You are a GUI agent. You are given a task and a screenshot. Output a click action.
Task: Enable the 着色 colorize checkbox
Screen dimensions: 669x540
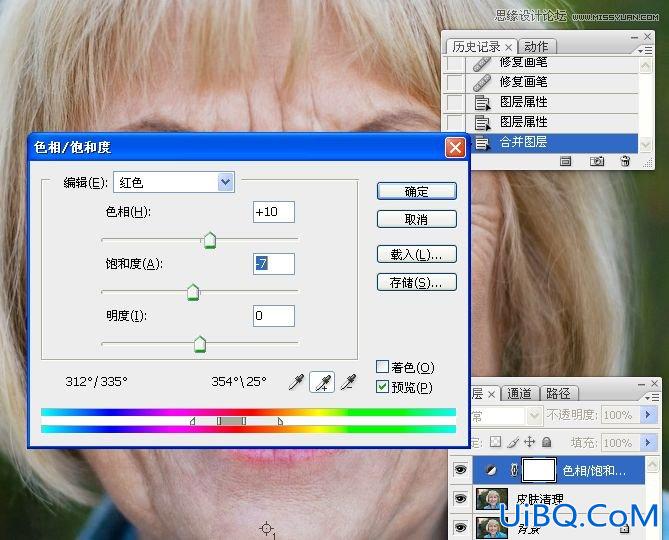coord(382,366)
